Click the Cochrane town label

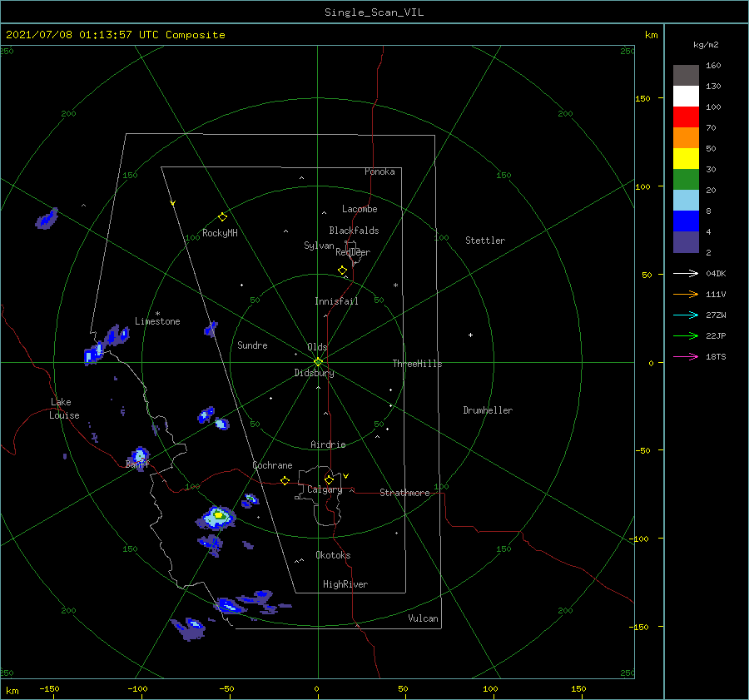[x=272, y=465]
